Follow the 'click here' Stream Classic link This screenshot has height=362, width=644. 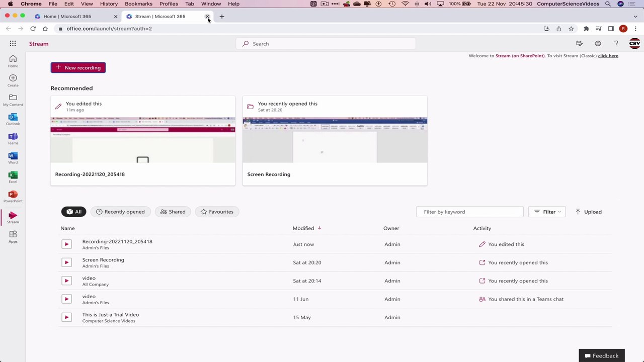608,56
